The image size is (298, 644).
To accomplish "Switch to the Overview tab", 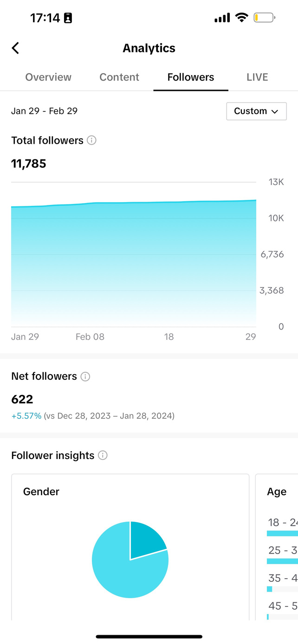I will 48,77.
